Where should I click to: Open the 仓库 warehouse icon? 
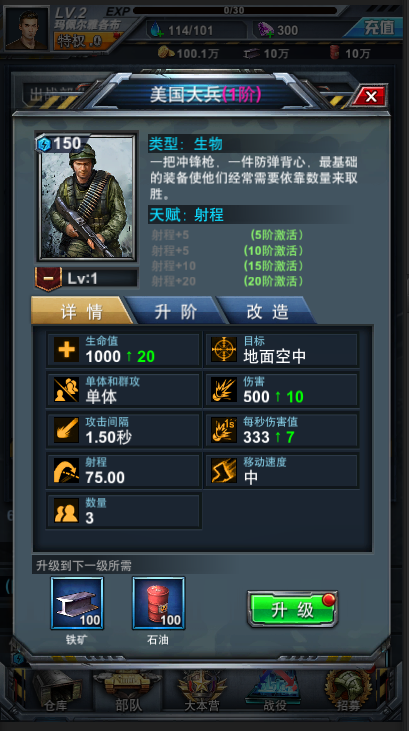tap(55, 691)
